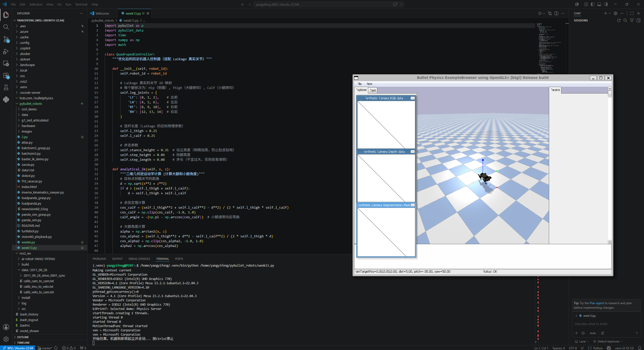Open notifications bell in status bar
The image size is (644, 350).
pos(639,348)
